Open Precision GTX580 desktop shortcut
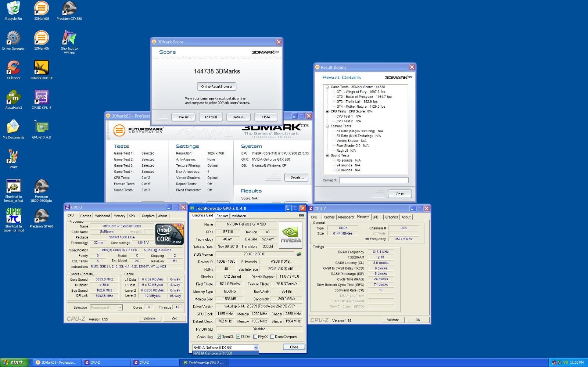 coord(69,11)
